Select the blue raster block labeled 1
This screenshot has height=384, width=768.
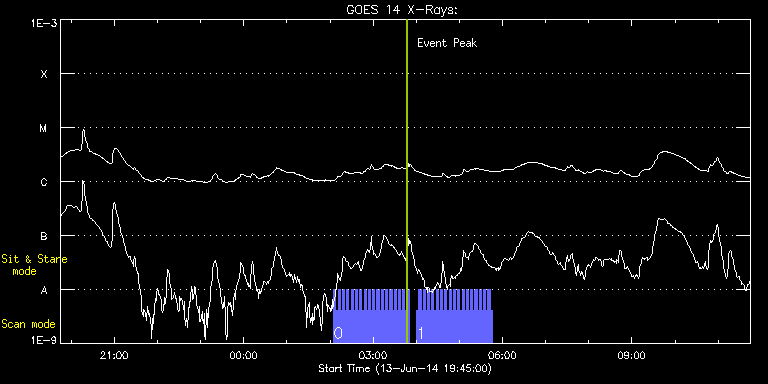454,316
